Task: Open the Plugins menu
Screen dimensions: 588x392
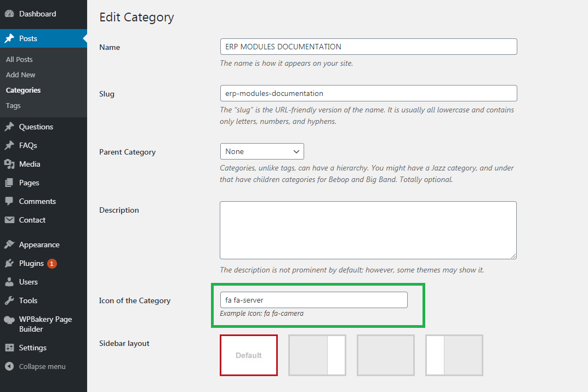Action: pyautogui.click(x=31, y=263)
